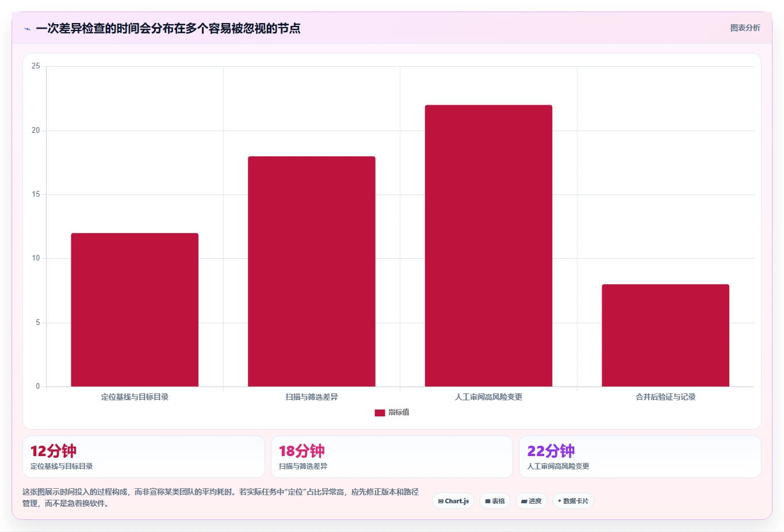Click the lightning icon beside the chart title
The image size is (784, 532).
click(27, 29)
